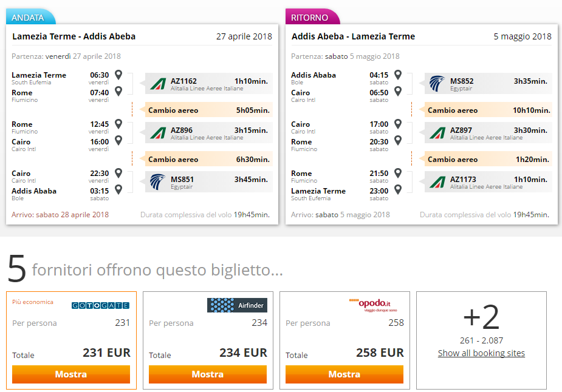Open the Show all booking sites link
Screen dimensions: 562x392
481,353
